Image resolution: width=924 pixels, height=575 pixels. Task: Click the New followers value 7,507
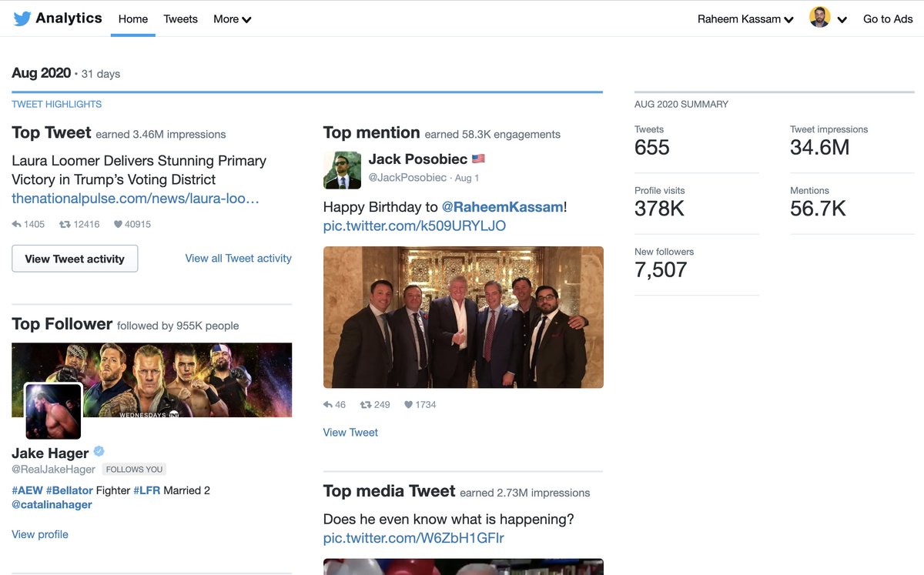pyautogui.click(x=661, y=270)
